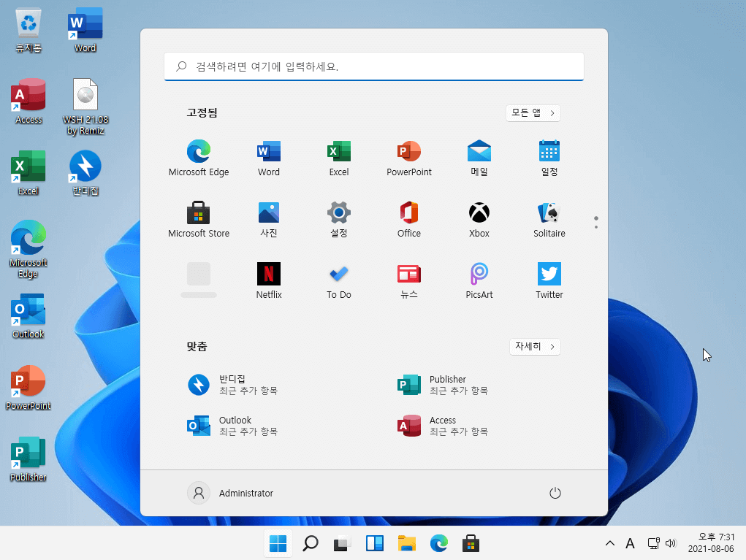Launch the Office app

pos(409,219)
